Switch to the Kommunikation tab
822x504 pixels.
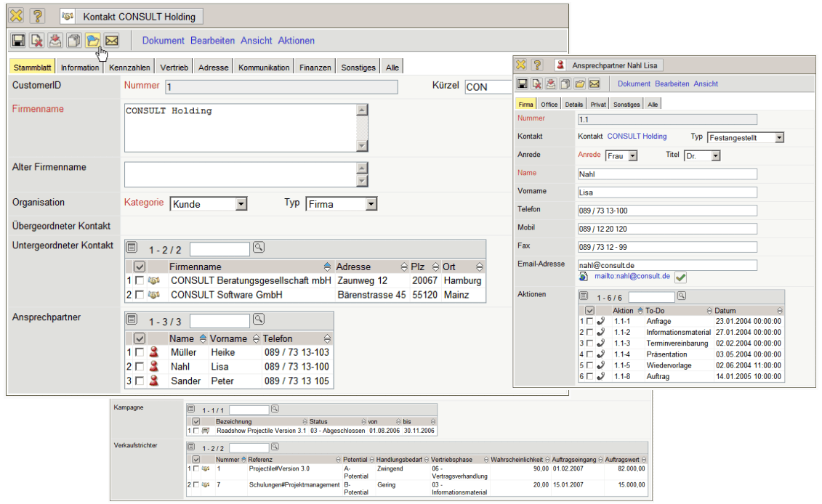coord(264,68)
